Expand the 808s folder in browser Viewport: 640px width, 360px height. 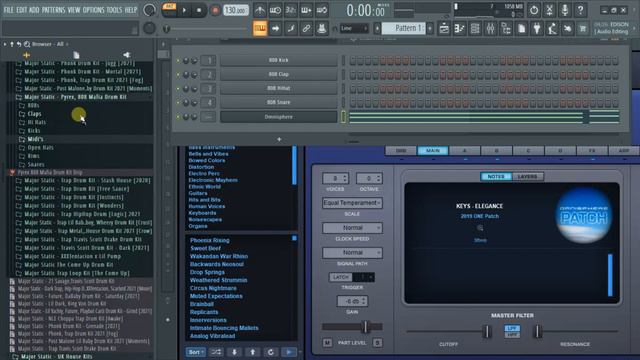pos(33,105)
